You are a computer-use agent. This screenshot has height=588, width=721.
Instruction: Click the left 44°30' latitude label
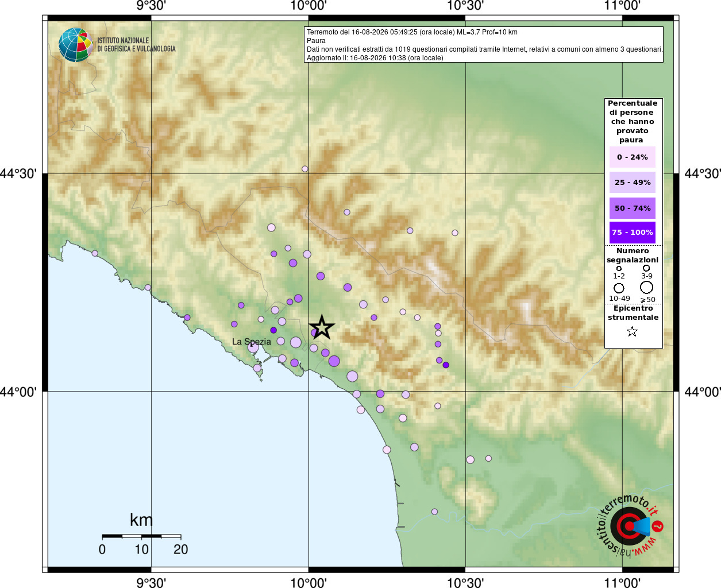[x=18, y=173]
